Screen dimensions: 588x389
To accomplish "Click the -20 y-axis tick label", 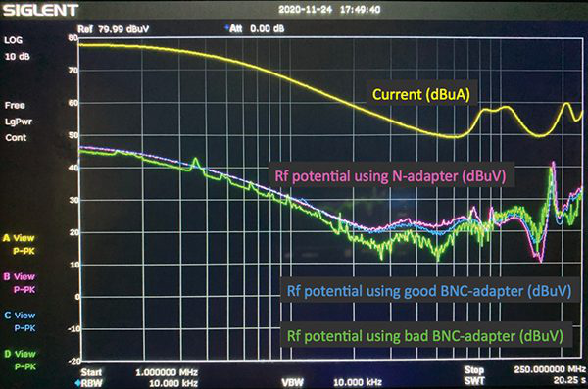I will [73, 361].
